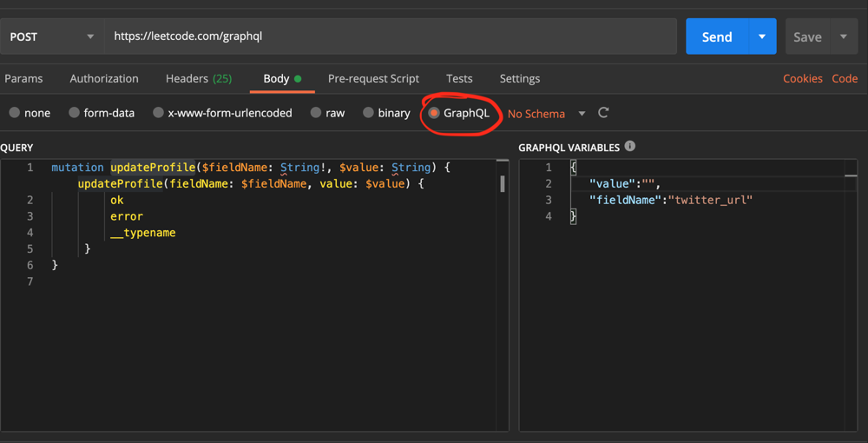
Task: Expand the Send button dropdown arrow
Action: click(x=761, y=36)
